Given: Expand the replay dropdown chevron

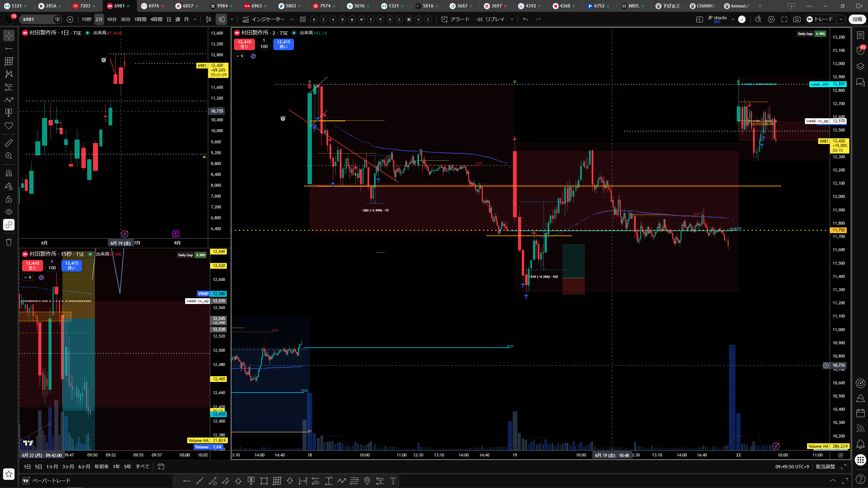Looking at the screenshot, I should [512, 19].
